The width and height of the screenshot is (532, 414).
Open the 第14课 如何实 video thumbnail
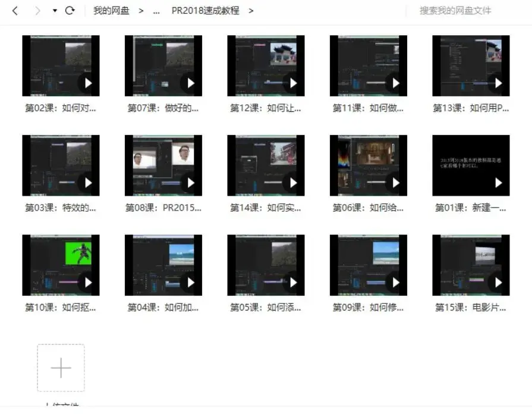click(266, 165)
